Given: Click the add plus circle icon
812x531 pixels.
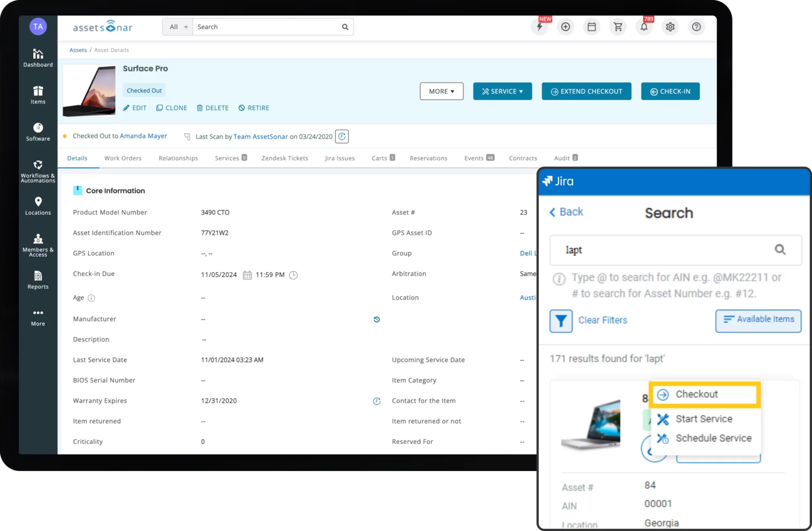Looking at the screenshot, I should pyautogui.click(x=566, y=27).
